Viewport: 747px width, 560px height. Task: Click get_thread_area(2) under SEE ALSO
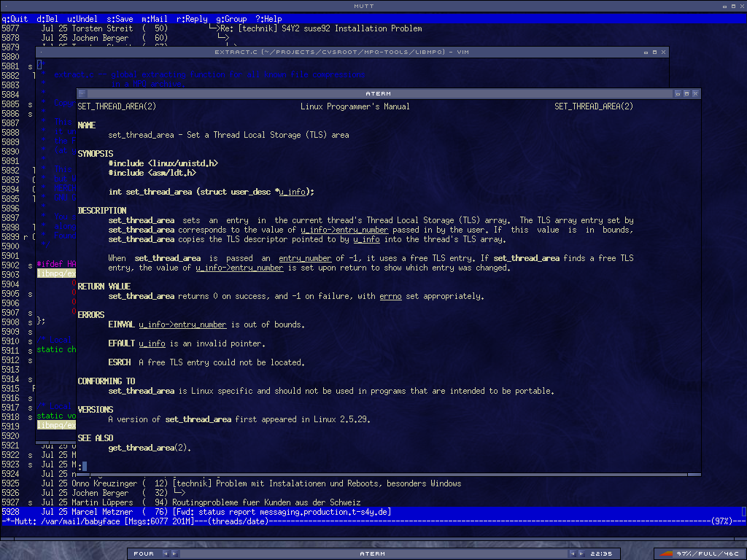[x=149, y=448]
